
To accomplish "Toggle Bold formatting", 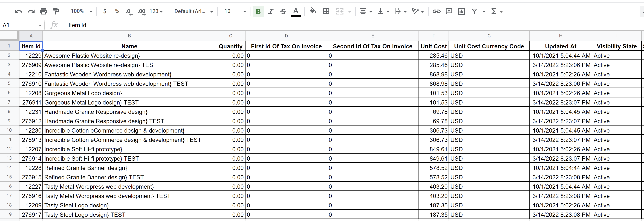I will [x=258, y=11].
